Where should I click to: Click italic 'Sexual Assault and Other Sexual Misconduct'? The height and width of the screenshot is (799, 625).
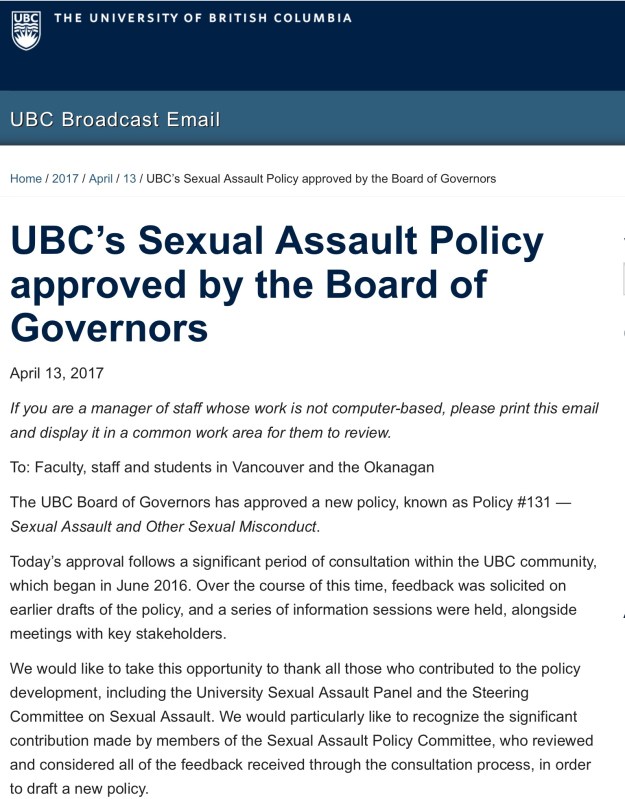[164, 526]
